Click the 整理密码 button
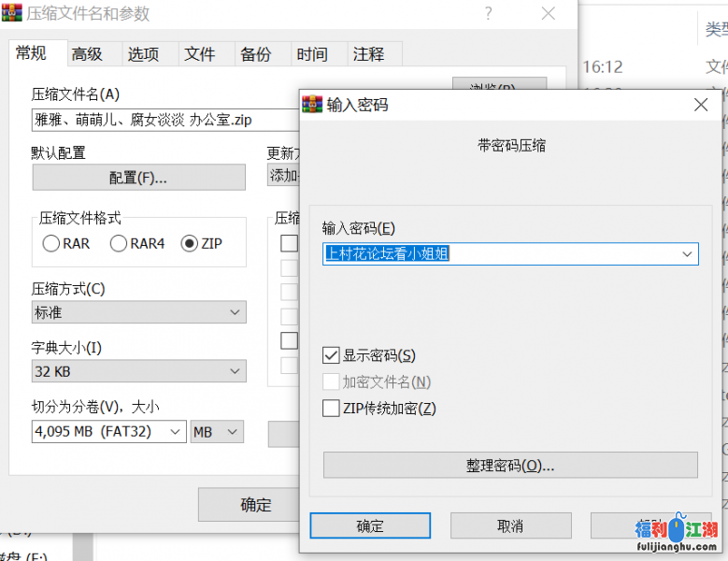This screenshot has height=561, width=728. coord(510,466)
